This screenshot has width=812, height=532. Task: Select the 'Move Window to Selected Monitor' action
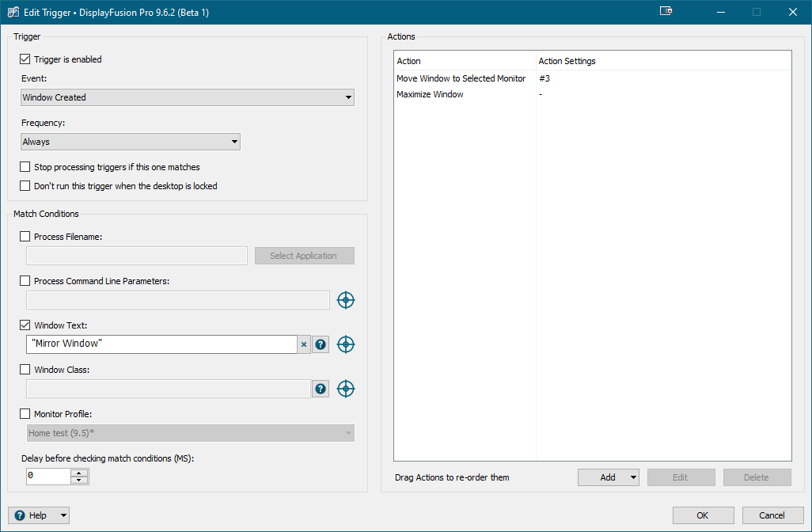[461, 78]
